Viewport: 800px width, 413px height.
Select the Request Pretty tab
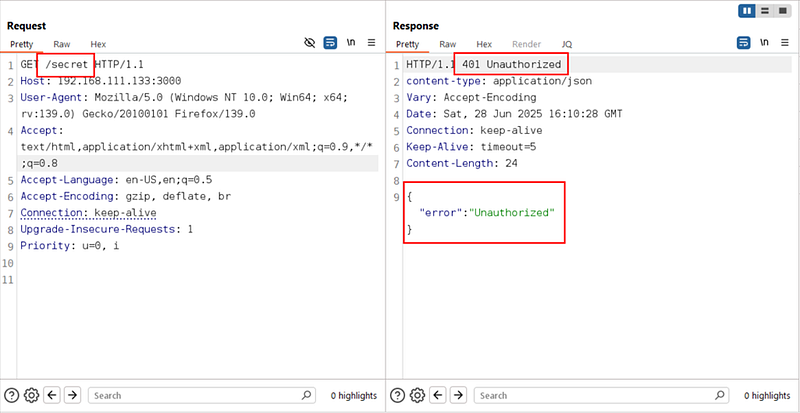(x=21, y=44)
